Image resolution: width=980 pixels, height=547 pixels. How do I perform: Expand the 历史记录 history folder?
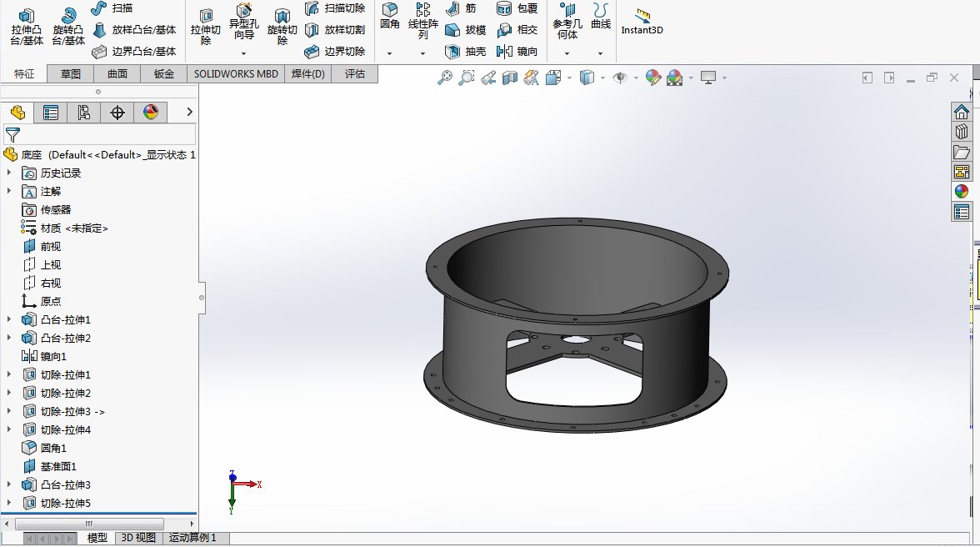coord(10,173)
